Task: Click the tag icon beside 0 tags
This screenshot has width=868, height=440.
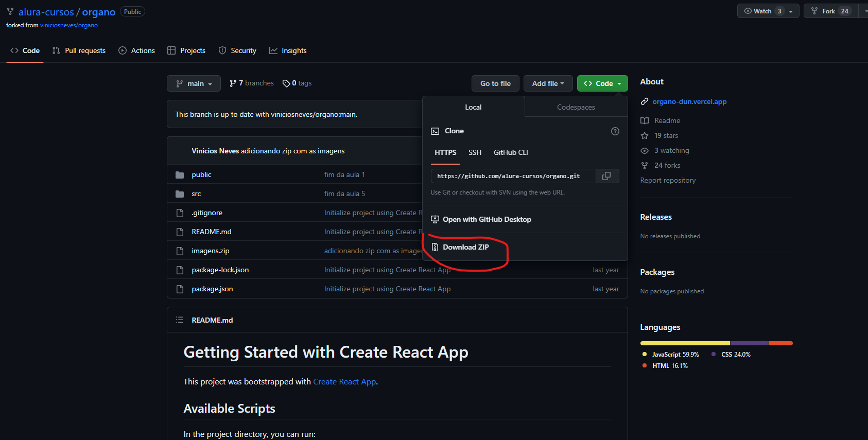Action: [x=286, y=83]
